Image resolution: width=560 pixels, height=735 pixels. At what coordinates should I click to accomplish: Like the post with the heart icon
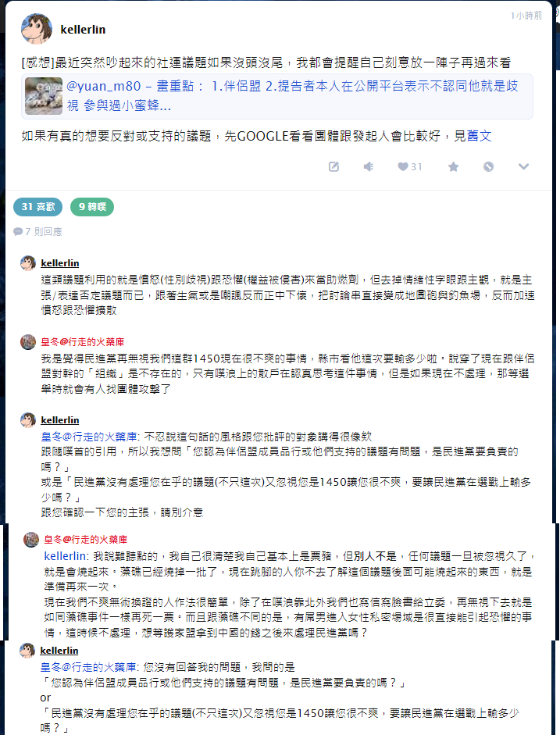pos(402,166)
